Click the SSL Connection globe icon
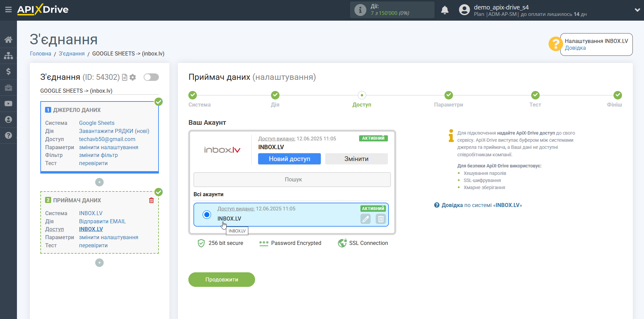The image size is (644, 319). tap(342, 243)
